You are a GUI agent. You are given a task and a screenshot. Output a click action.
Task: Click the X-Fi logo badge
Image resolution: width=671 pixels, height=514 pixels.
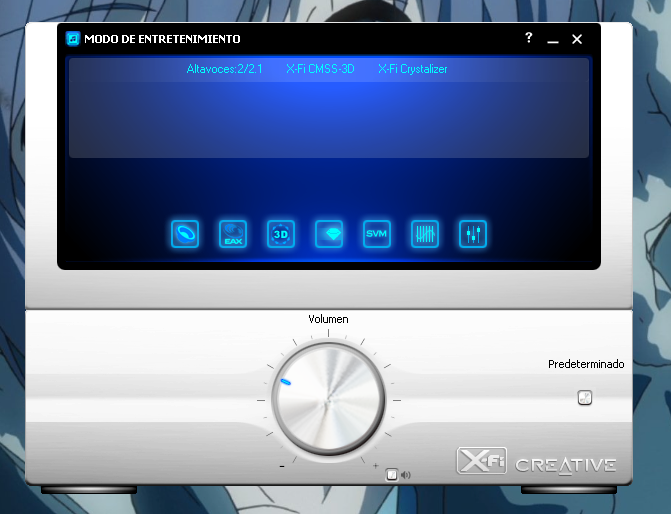(481, 461)
